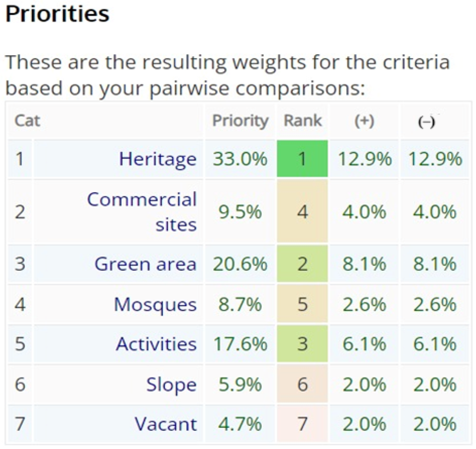The height and width of the screenshot is (449, 476).
Task: Click the Priorities heading
Action: (57, 14)
